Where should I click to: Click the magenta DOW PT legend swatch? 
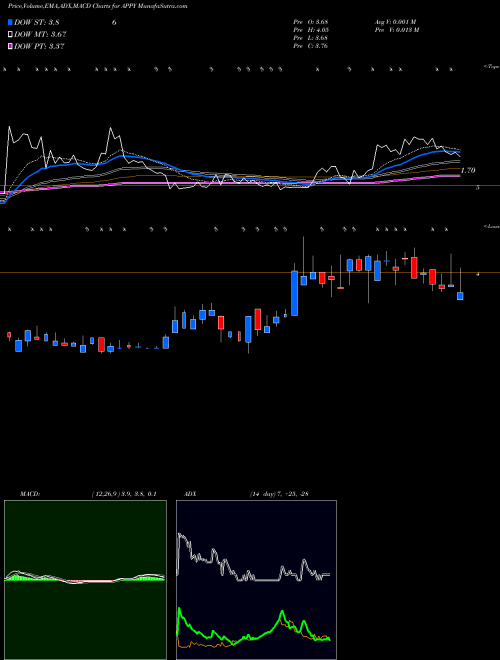pos(11,46)
